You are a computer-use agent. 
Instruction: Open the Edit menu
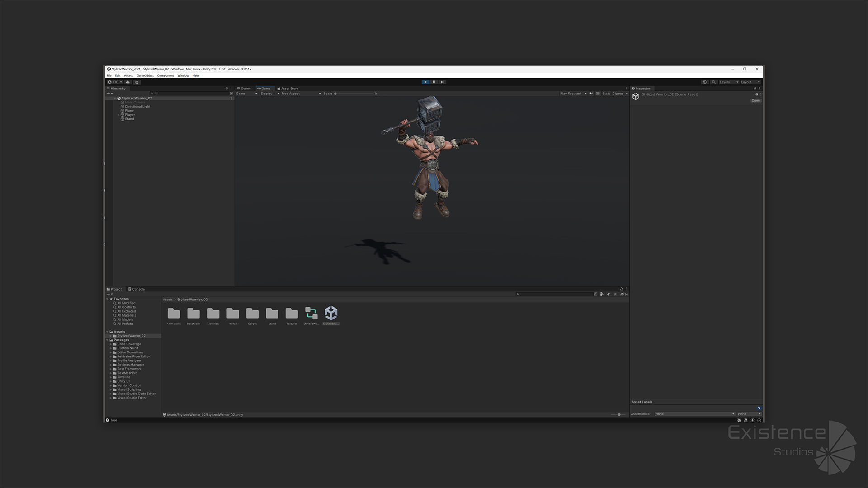(118, 75)
